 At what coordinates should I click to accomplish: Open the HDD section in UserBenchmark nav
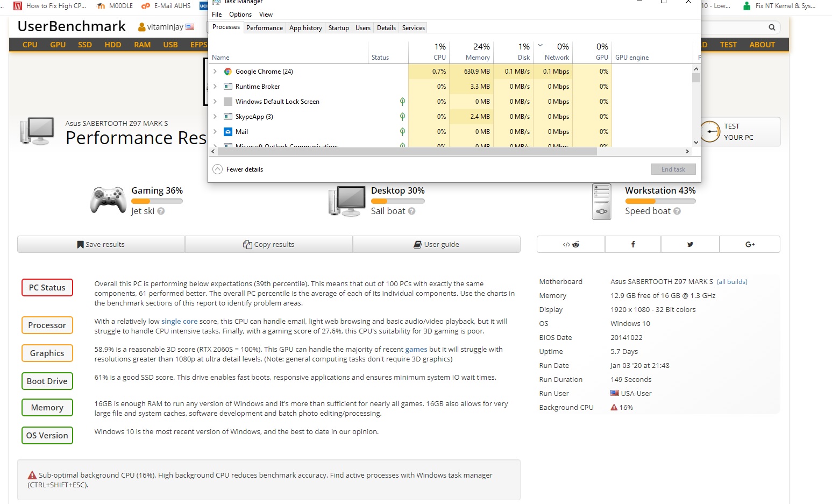[113, 45]
